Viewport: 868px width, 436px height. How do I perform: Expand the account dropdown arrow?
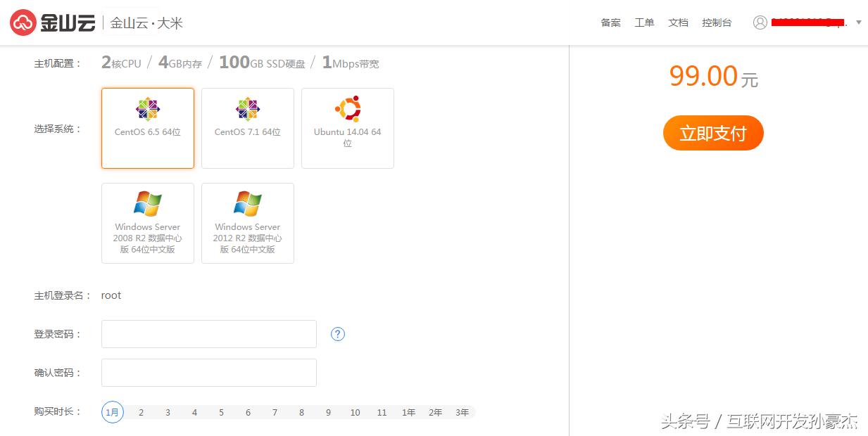[x=858, y=23]
